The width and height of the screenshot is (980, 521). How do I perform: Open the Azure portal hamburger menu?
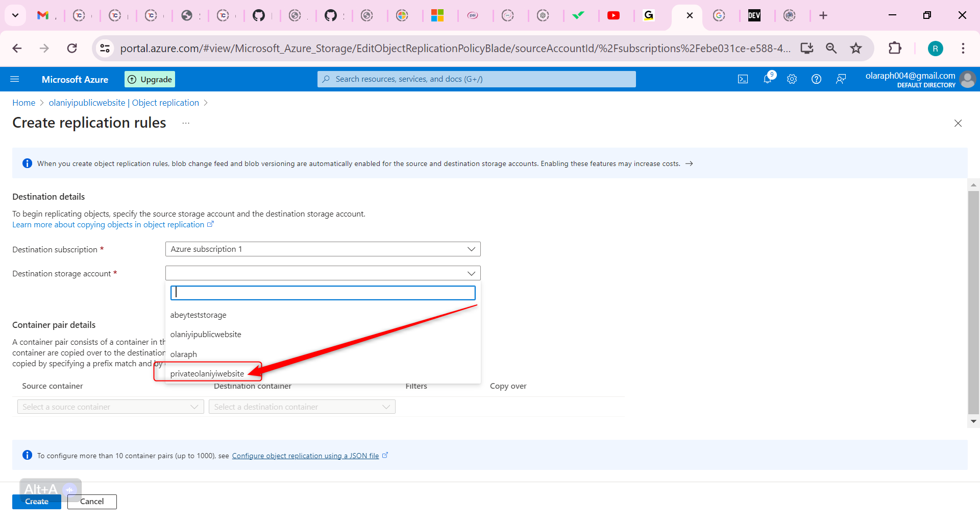[x=15, y=79]
